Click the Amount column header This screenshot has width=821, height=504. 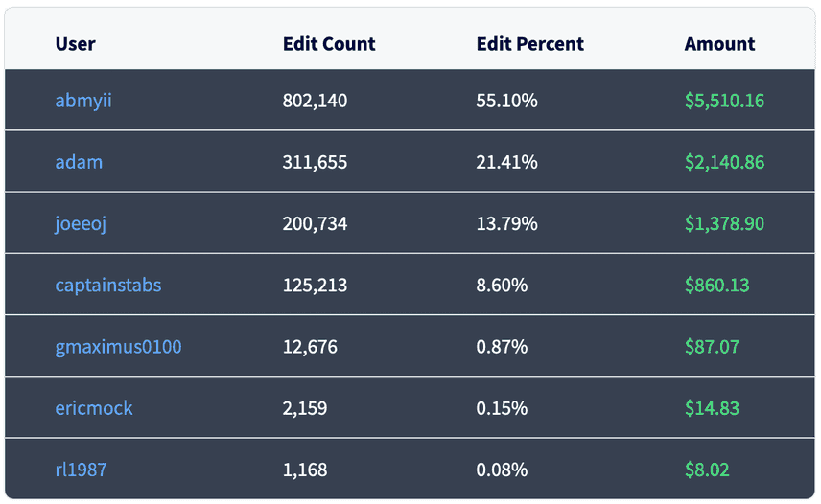coord(719,44)
